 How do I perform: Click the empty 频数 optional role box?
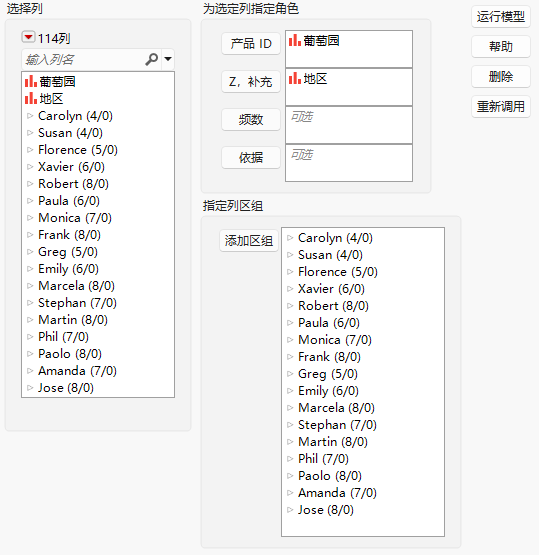pos(349,125)
